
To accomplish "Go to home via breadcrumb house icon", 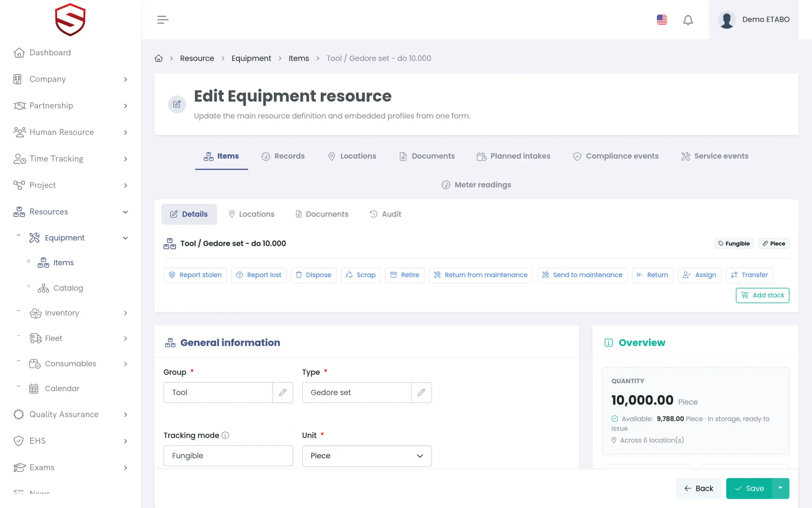I will tap(159, 58).
